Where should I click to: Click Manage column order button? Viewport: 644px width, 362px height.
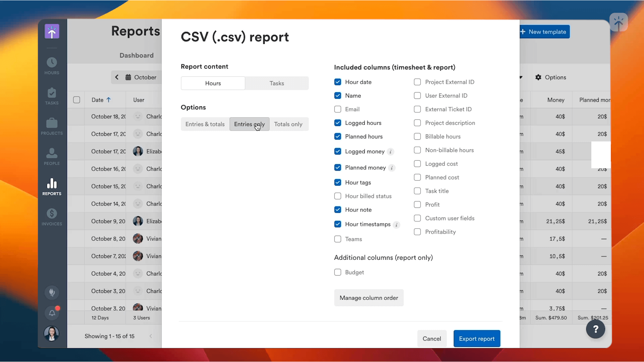click(x=369, y=298)
